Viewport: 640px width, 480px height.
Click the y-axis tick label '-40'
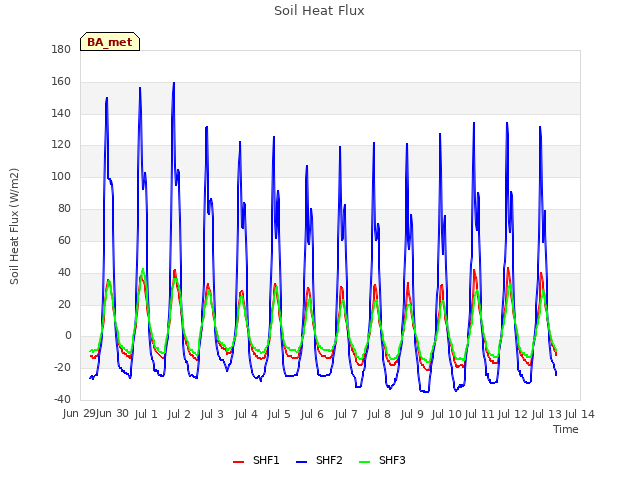(62, 399)
